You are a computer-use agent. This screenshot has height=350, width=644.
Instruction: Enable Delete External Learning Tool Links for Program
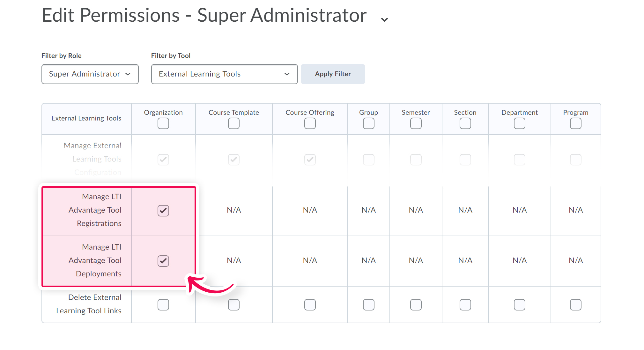(575, 305)
